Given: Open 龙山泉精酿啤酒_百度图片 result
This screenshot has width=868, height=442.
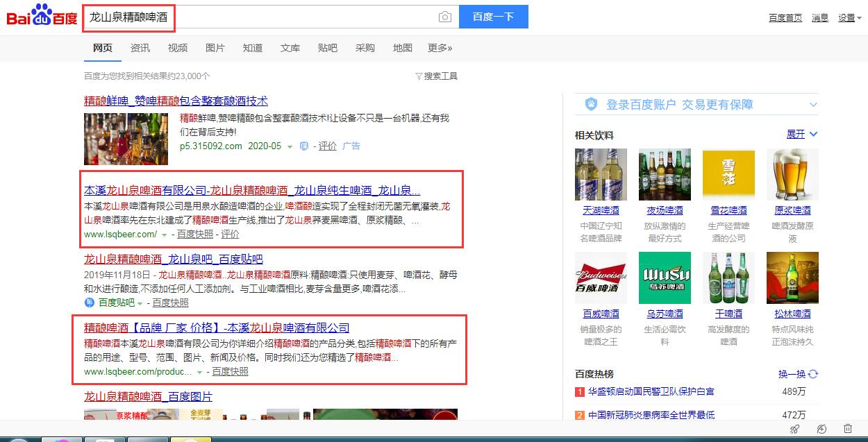Looking at the screenshot, I should 148,396.
